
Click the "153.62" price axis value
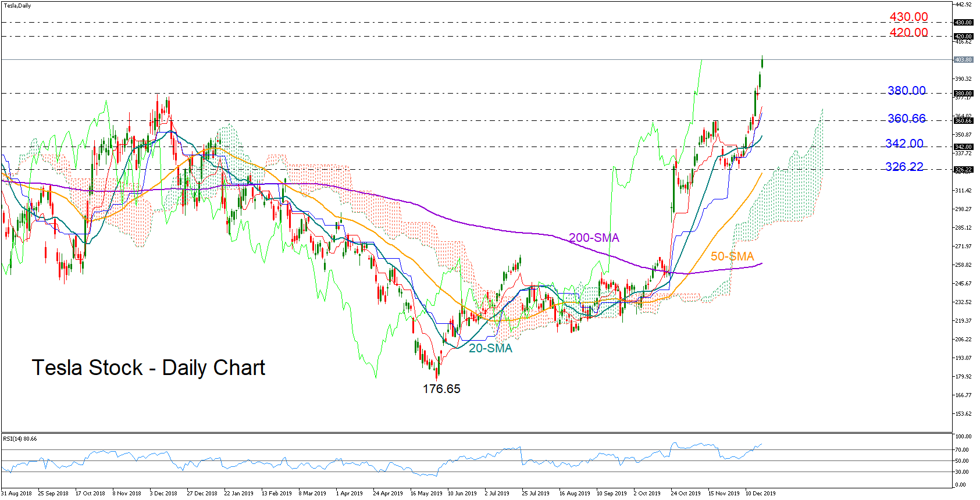963,414
